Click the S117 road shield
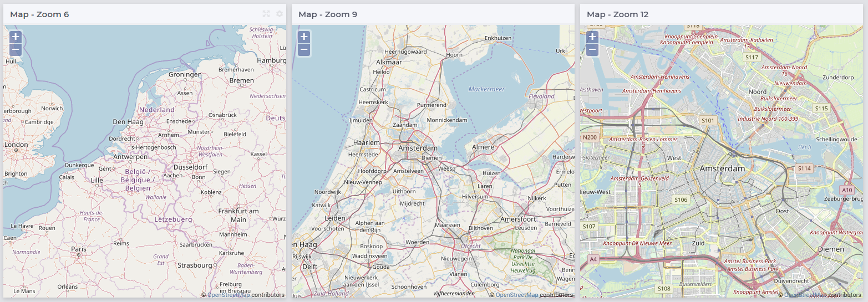This screenshot has width=868, height=302. [752, 57]
